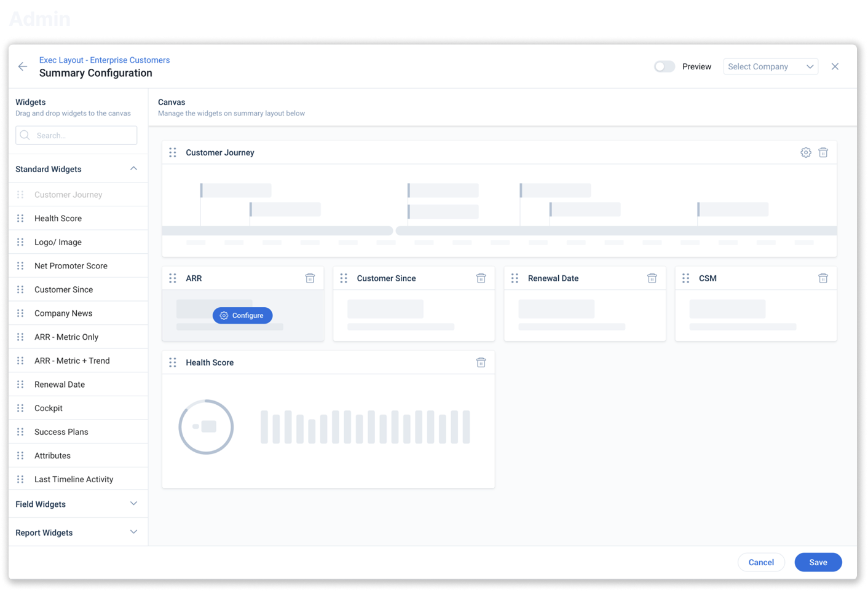Click the back arrow icon
This screenshot has width=868, height=591.
pos(23,66)
